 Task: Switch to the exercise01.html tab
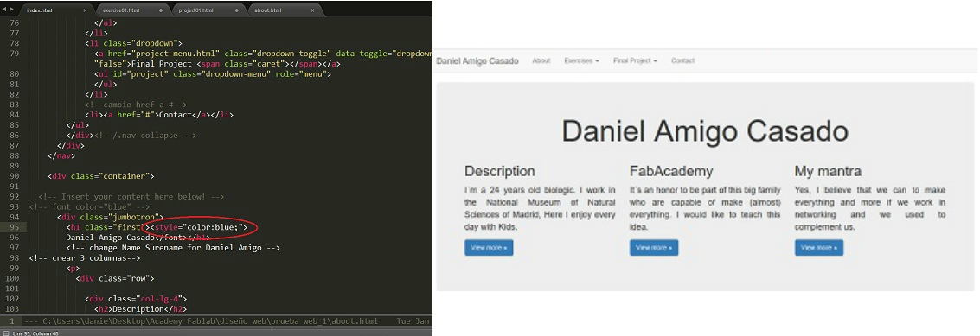(x=131, y=10)
